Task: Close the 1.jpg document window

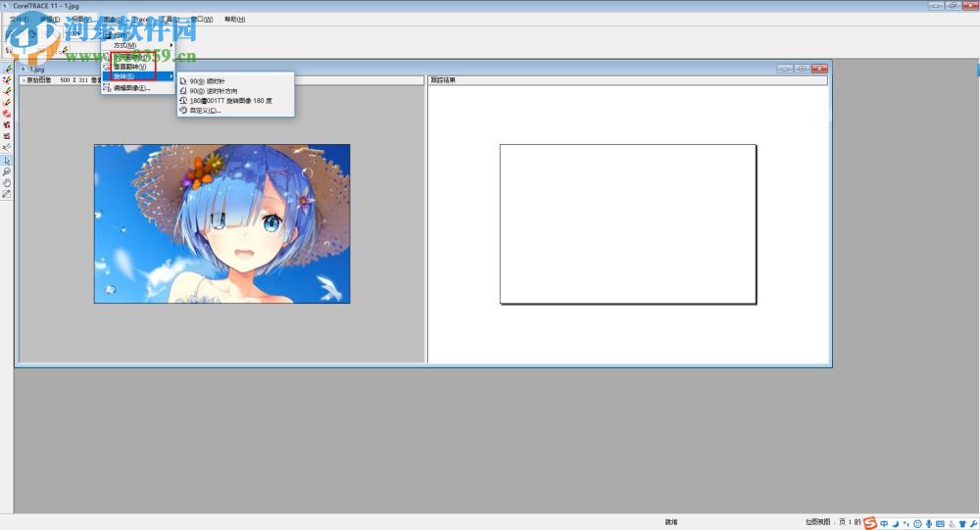Action: click(819, 69)
